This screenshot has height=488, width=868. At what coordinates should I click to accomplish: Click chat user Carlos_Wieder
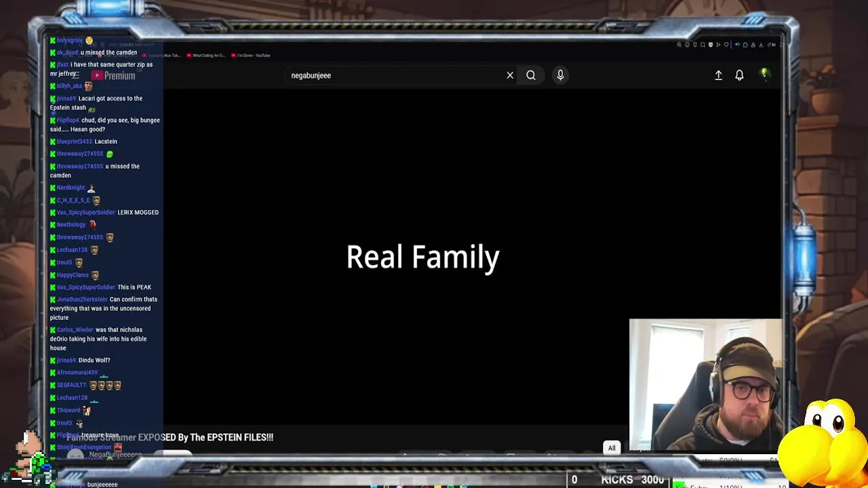coord(75,330)
